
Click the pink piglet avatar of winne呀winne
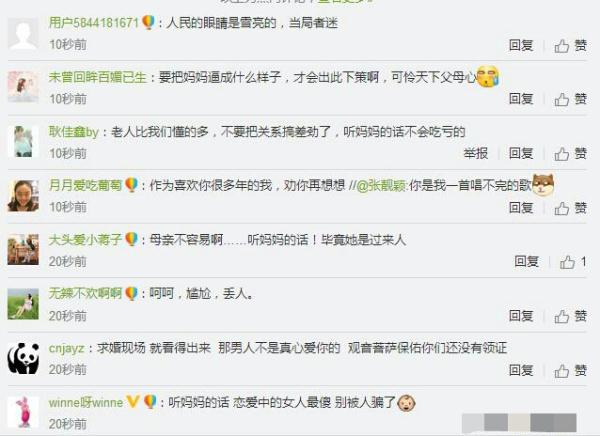coord(23,412)
